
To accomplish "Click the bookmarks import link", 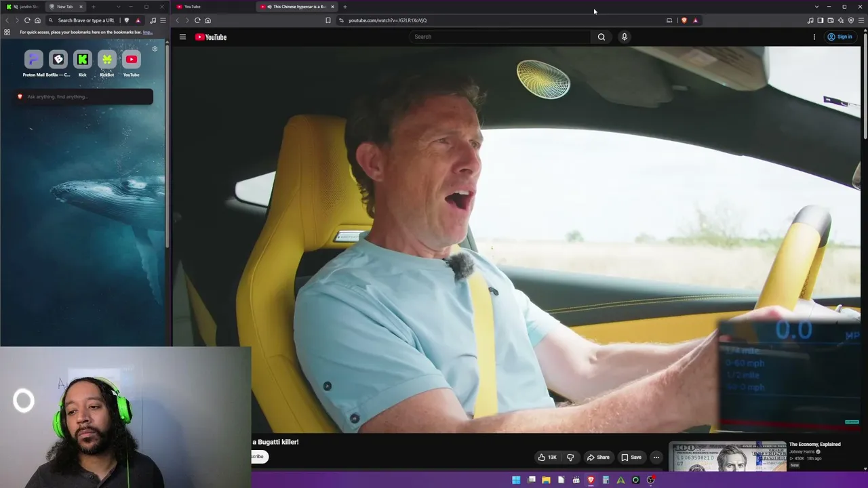I will (x=147, y=33).
